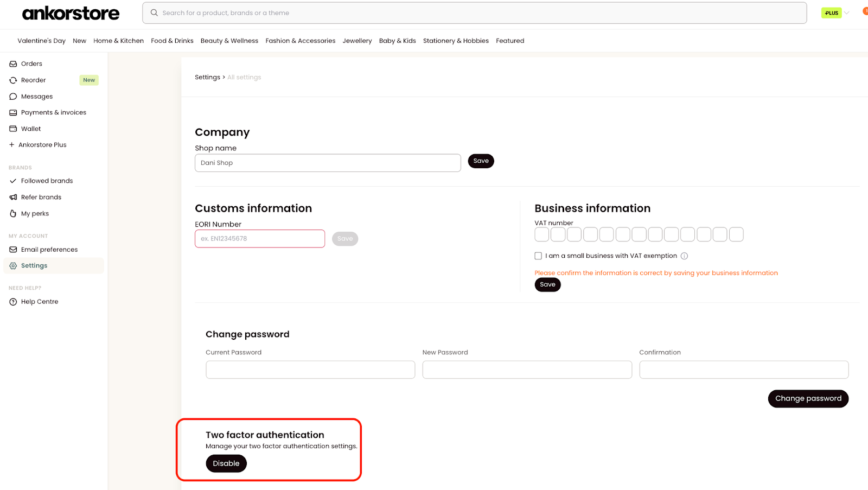Click the Wallet icon in the sidebar
868x490 pixels.
coord(13,129)
